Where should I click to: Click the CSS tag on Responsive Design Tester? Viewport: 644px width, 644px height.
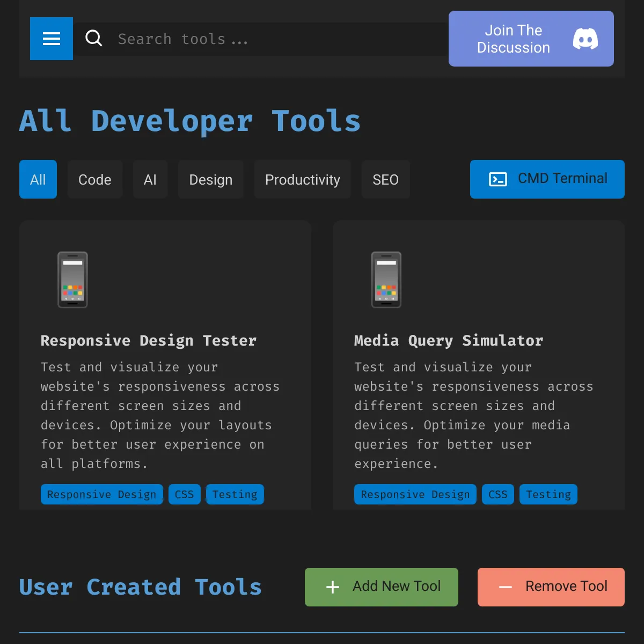pos(184,494)
